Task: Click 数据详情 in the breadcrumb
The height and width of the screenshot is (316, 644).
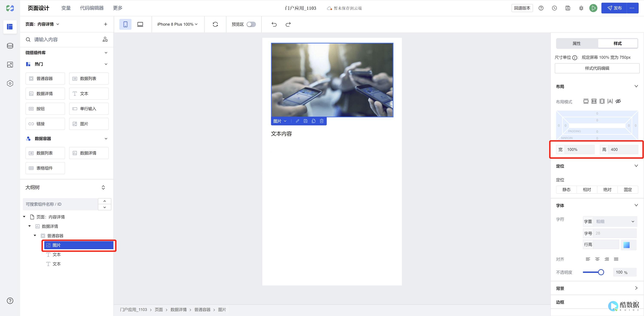Action: click(x=179, y=310)
